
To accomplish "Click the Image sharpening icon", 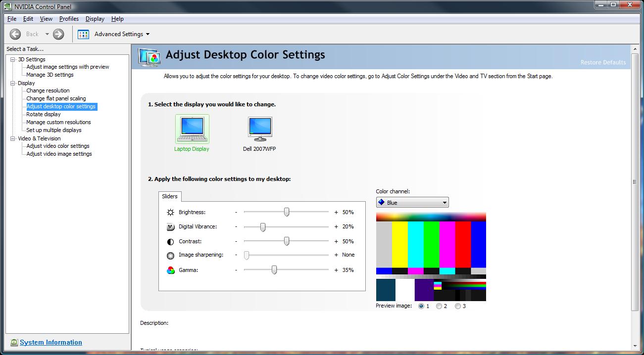I will pos(171,256).
